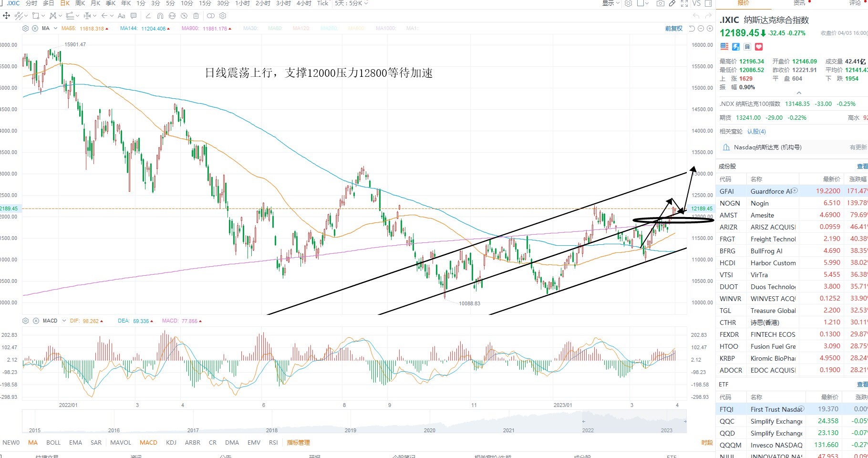The height and width of the screenshot is (458, 868).
Task: Toggle the BOLL indicator overlay
Action: click(53, 443)
